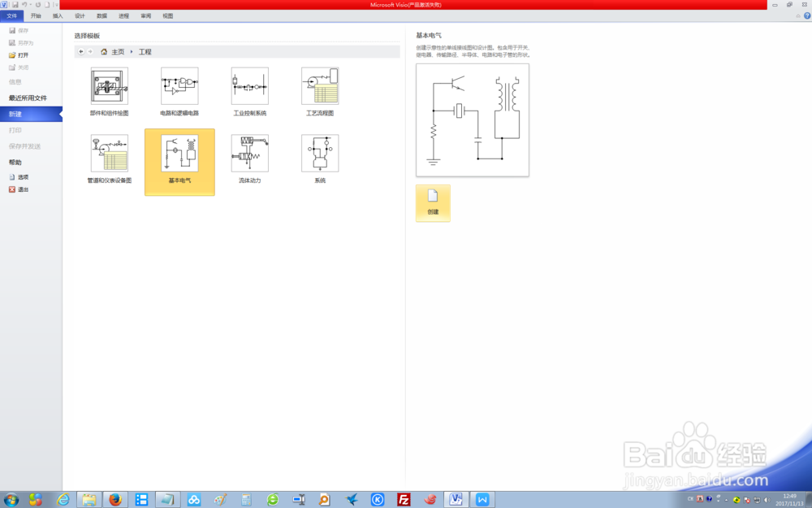The width and height of the screenshot is (812, 508).
Task: Switch to the 设计 ribbon tab
Action: pyautogui.click(x=80, y=16)
